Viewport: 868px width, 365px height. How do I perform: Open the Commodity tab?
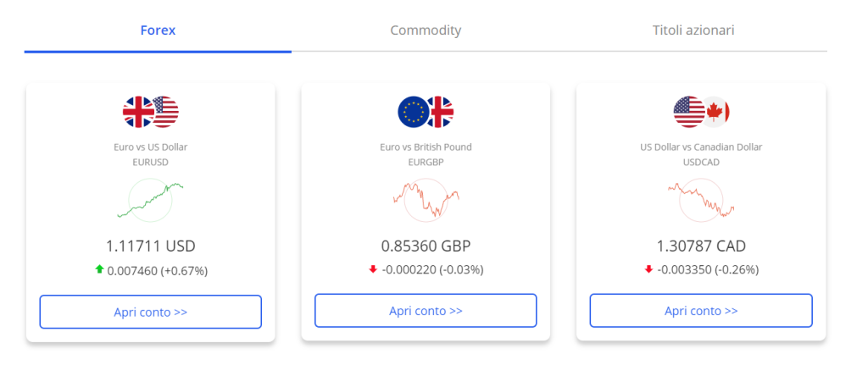point(426,30)
